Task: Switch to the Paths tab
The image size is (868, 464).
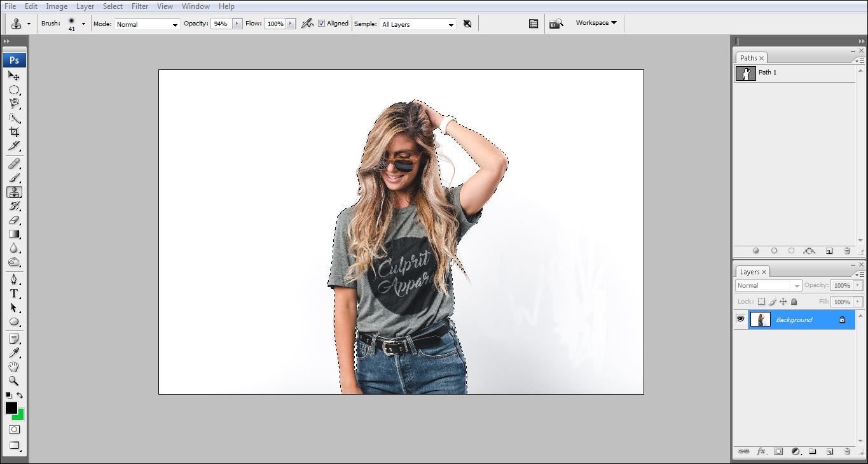Action: pyautogui.click(x=752, y=58)
